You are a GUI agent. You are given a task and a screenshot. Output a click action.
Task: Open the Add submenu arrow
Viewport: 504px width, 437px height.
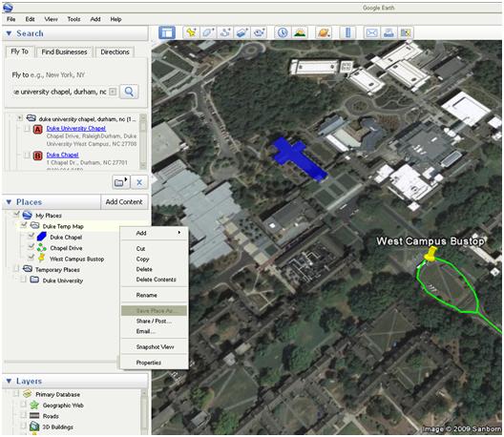click(179, 233)
